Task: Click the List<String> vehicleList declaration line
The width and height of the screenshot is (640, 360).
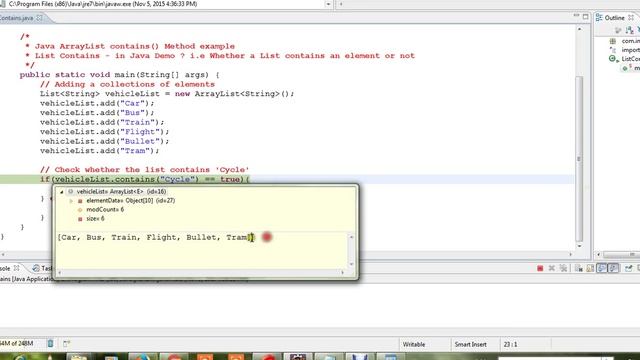Action: (x=167, y=93)
